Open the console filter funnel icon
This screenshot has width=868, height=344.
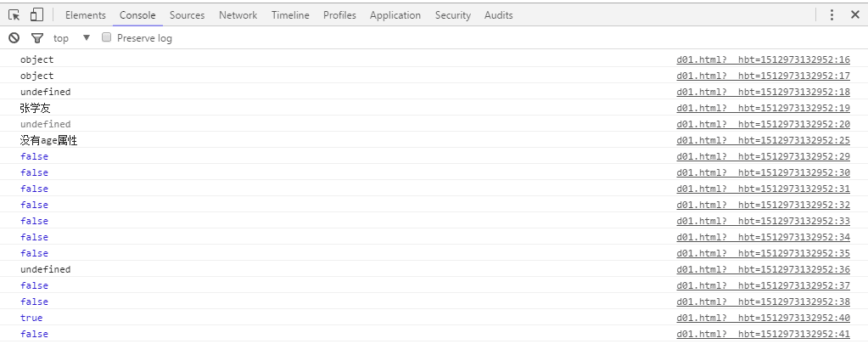36,38
